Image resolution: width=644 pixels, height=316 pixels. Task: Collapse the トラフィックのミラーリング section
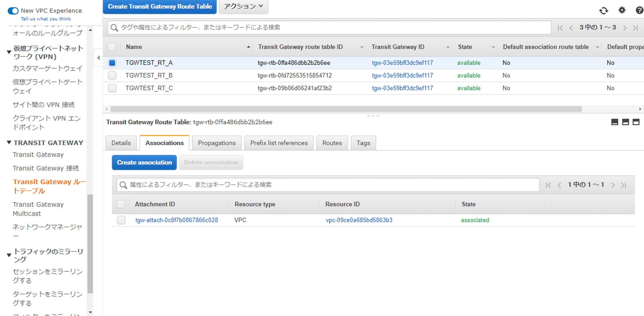pos(9,255)
